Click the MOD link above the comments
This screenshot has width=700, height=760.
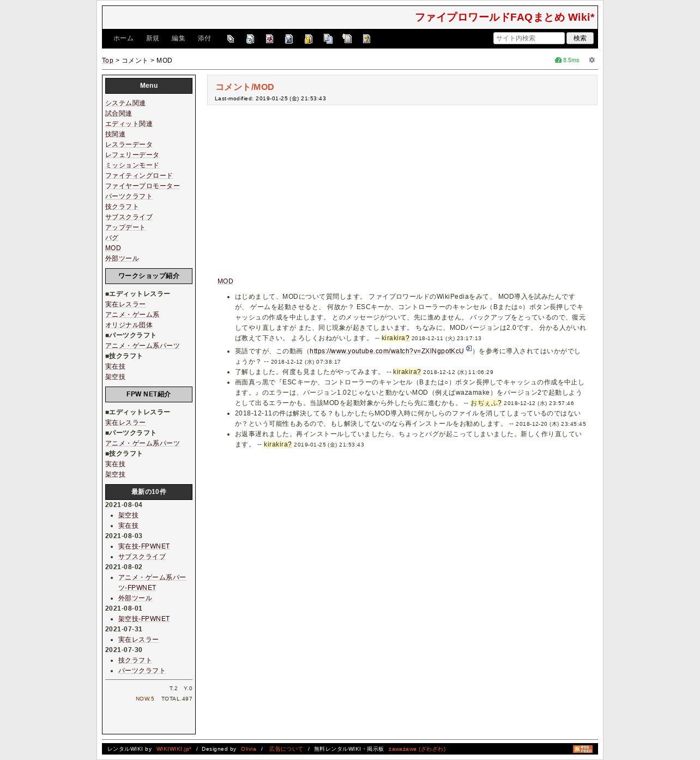click(x=225, y=281)
